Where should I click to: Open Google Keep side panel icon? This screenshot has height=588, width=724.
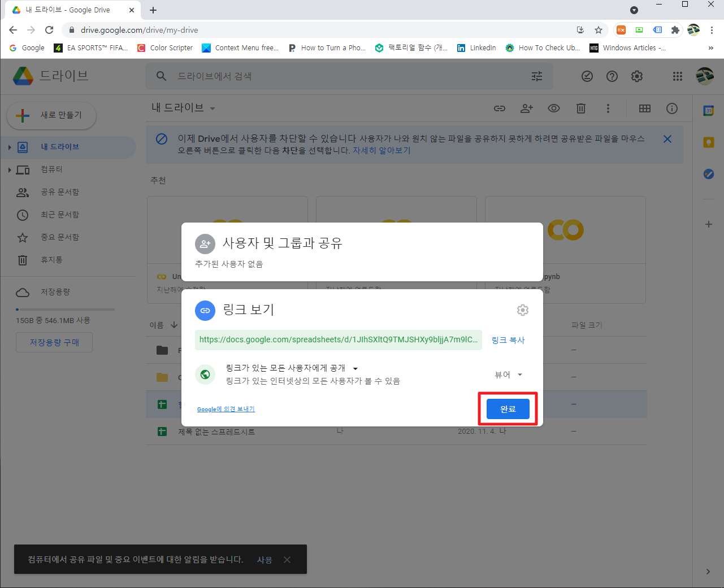(x=709, y=142)
